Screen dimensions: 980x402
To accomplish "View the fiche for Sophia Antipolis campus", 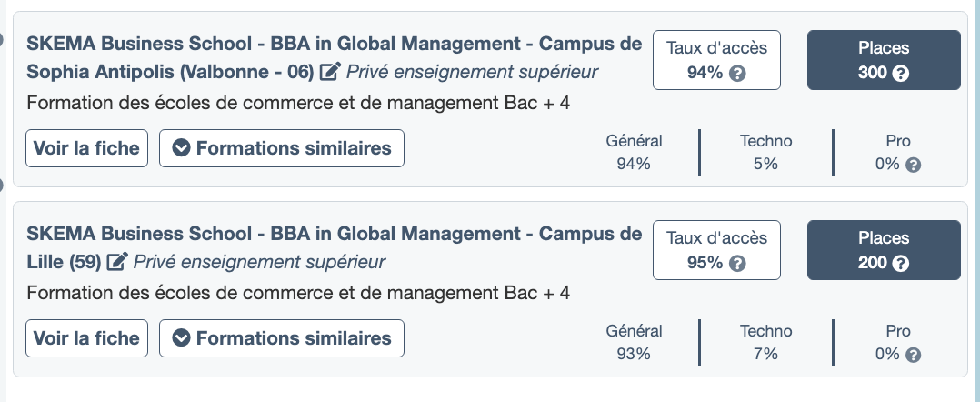I will (87, 148).
